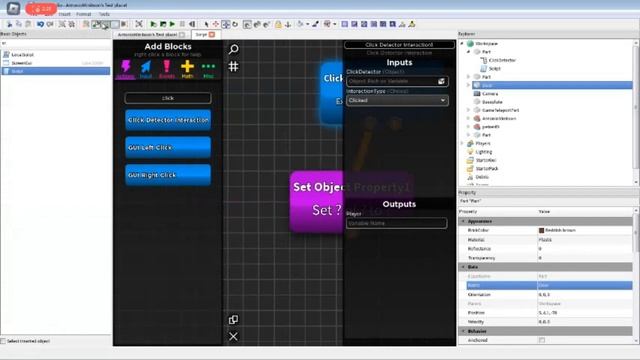This screenshot has width=640, height=360.
Task: Select the Misc three-dots category
Action: (208, 69)
